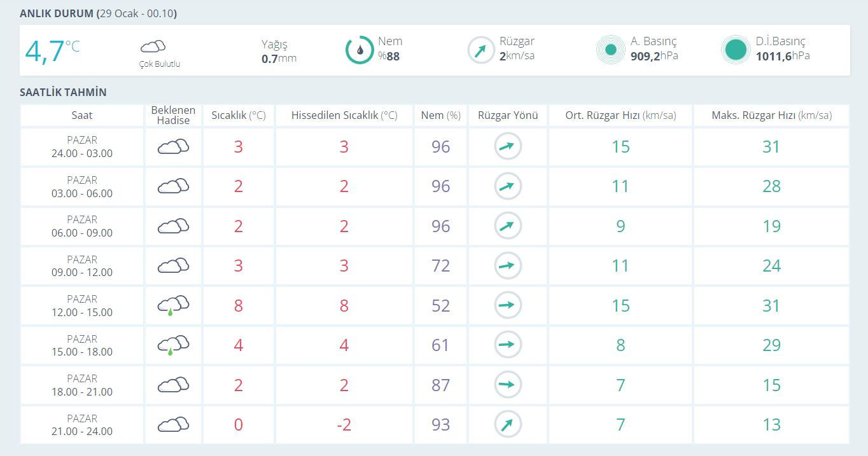Image resolution: width=868 pixels, height=456 pixels.
Task: Click the rain cloud icon for 15.00 - 18.00
Action: 173,345
